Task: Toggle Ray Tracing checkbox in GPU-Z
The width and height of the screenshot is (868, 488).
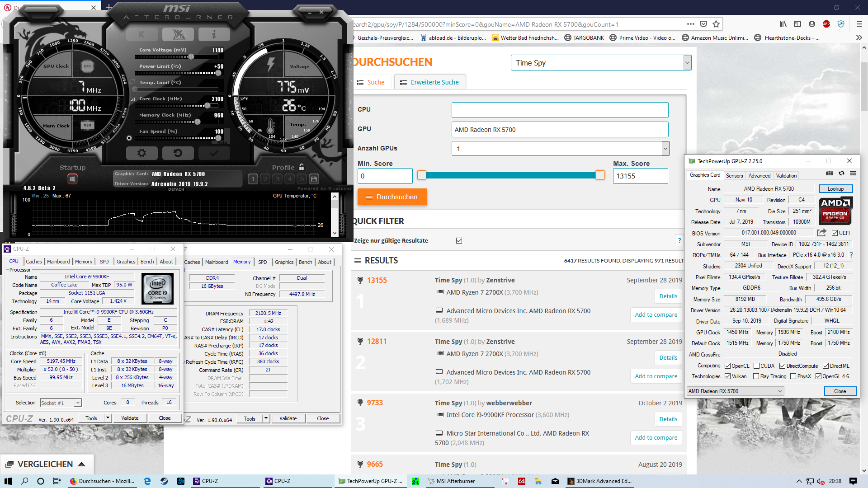Action: 756,376
